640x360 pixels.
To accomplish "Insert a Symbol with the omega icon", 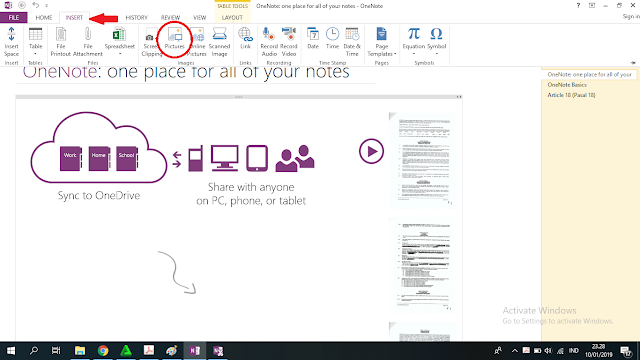I will [x=436, y=42].
